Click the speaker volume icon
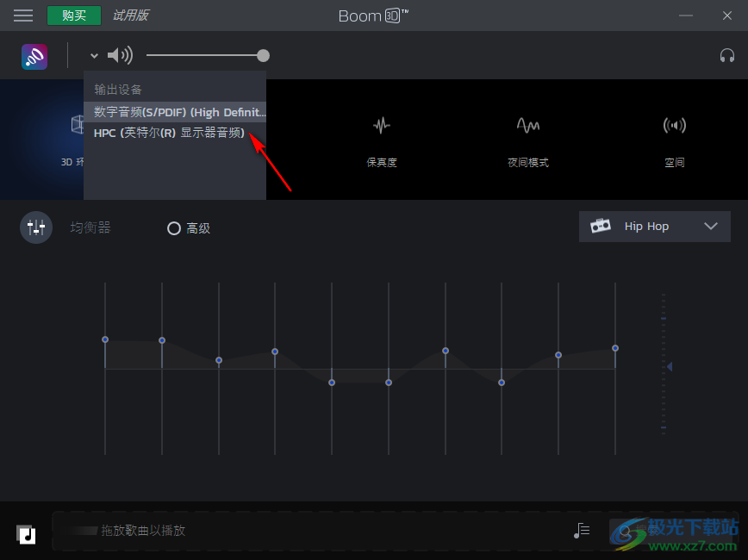748x560 pixels. pyautogui.click(x=120, y=55)
